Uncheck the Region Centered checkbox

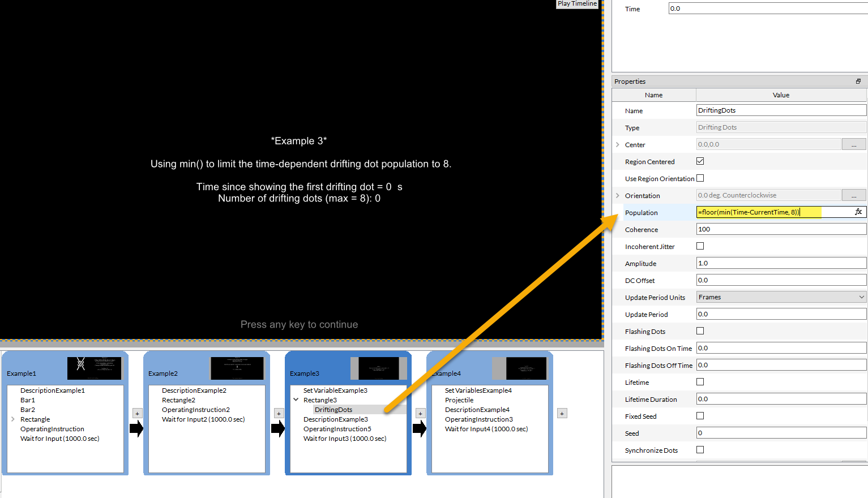[x=700, y=161]
